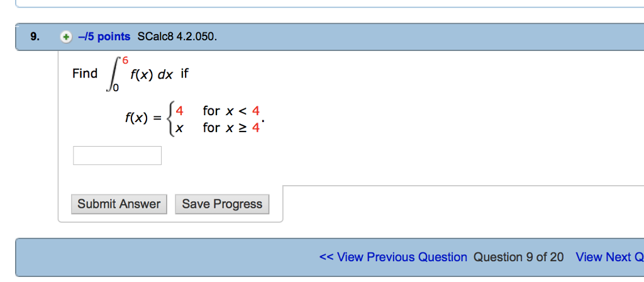644x282 pixels.
Task: Focus the answer input box
Action: (117, 155)
